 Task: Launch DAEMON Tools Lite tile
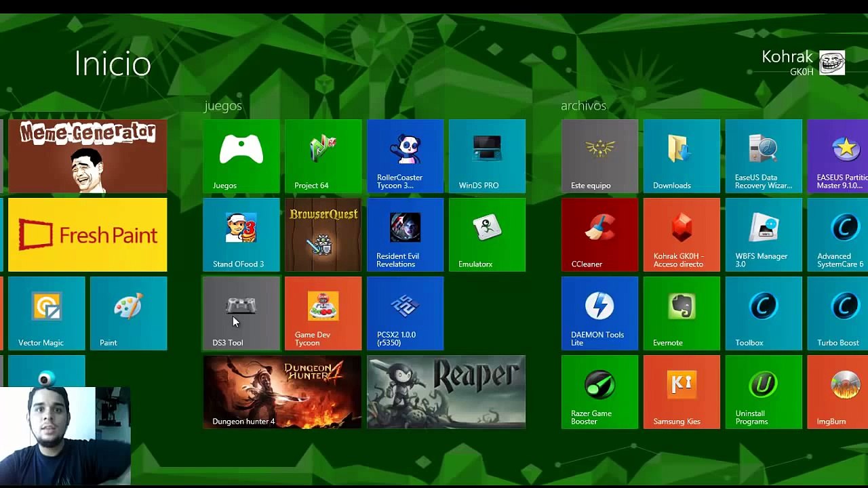[x=600, y=314]
